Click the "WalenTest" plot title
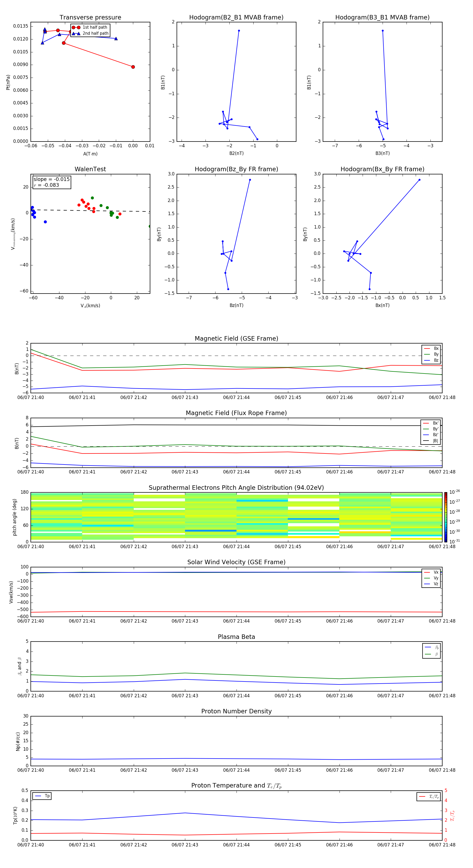 click(90, 169)
